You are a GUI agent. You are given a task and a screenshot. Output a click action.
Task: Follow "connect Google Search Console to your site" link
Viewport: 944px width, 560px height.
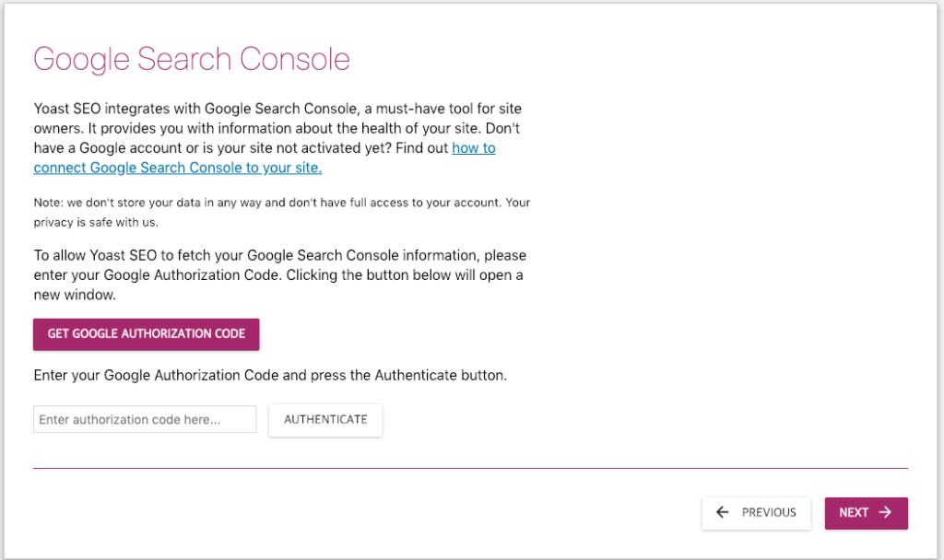click(x=177, y=168)
